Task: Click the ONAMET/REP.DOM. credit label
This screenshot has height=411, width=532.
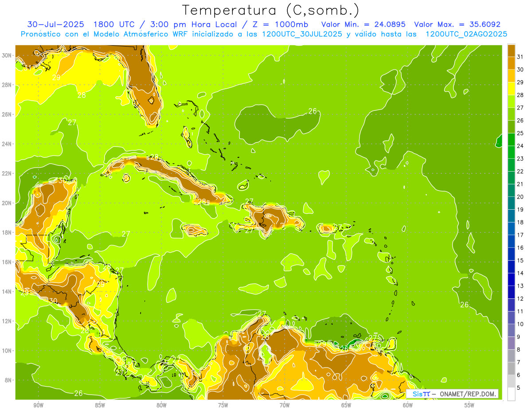Action: (469, 394)
